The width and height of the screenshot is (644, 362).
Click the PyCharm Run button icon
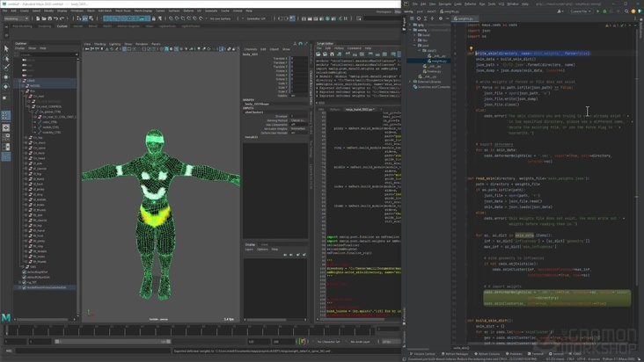598,11
